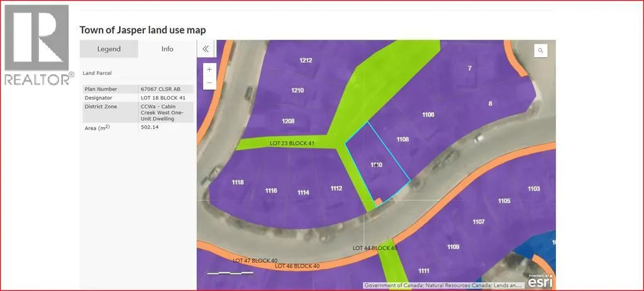Click the District Zone value CCWa Cabin Creek

(162, 112)
